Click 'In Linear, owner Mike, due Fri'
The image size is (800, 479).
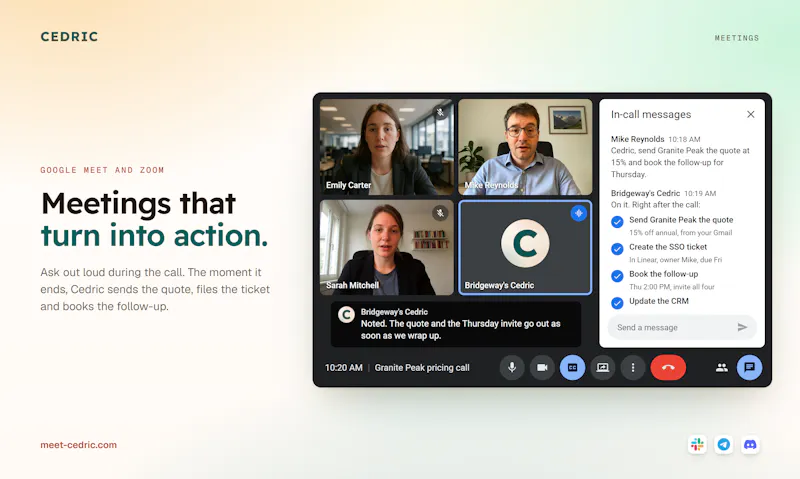[x=676, y=260]
